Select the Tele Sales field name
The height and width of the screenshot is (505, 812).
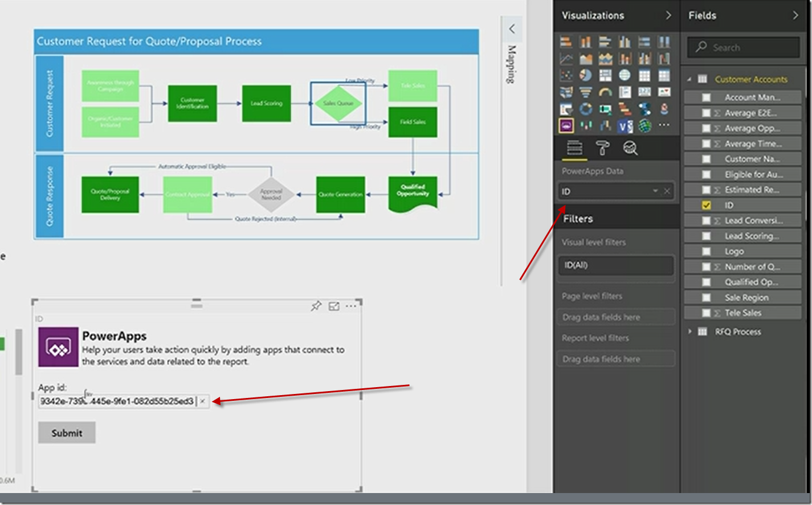tap(743, 313)
